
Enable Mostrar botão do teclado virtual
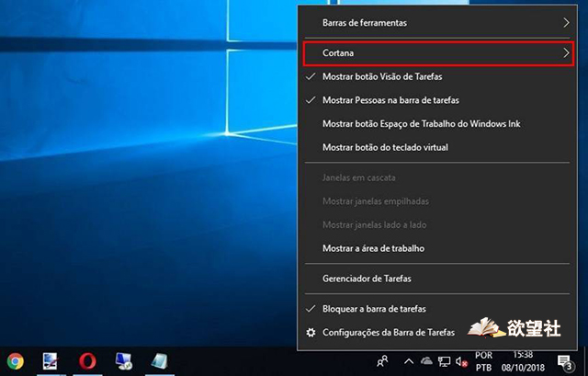(x=437, y=147)
